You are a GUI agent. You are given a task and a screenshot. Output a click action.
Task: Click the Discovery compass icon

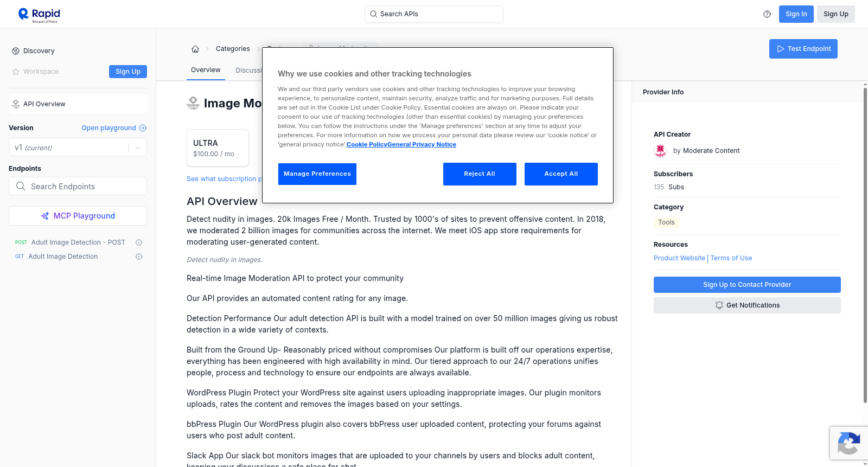[x=16, y=51]
